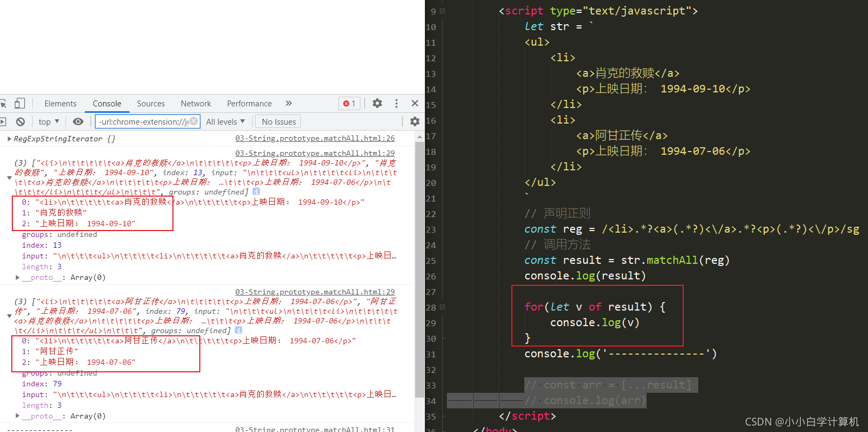Select the '1: "肖克的救赎"' entry
The height and width of the screenshot is (432, 868).
click(54, 213)
